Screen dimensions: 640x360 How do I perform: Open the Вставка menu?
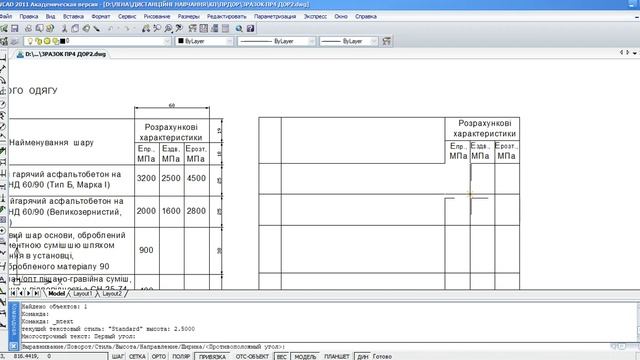73,16
